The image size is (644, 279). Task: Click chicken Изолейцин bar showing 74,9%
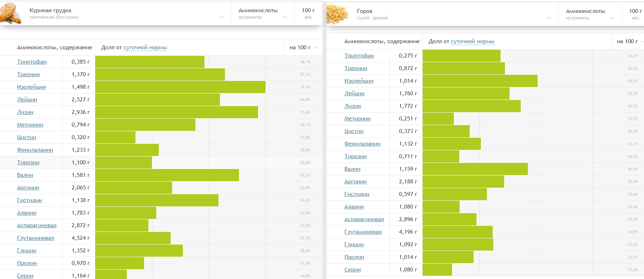(180, 87)
